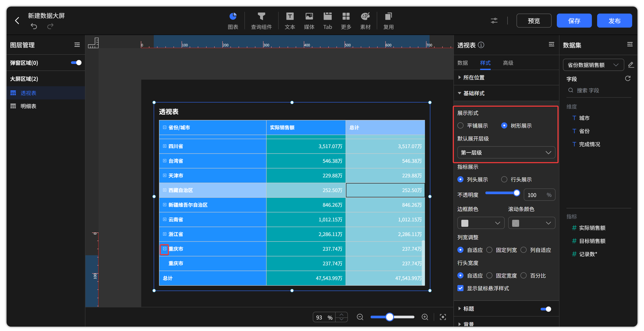644x331 pixels.
Task: Open the 素材 palette icon
Action: click(365, 21)
